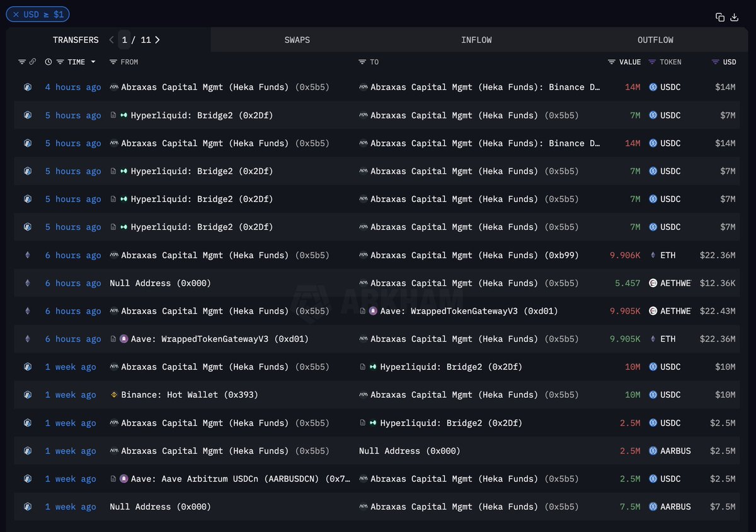
Task: Click contract icon before Aave Arbitrum USDCn
Action: tap(113, 479)
